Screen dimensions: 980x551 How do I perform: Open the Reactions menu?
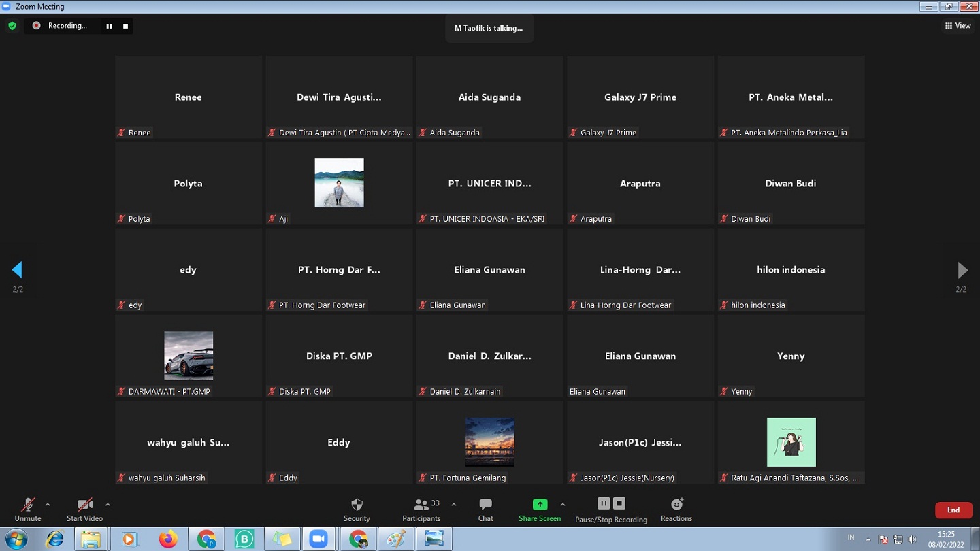tap(676, 510)
